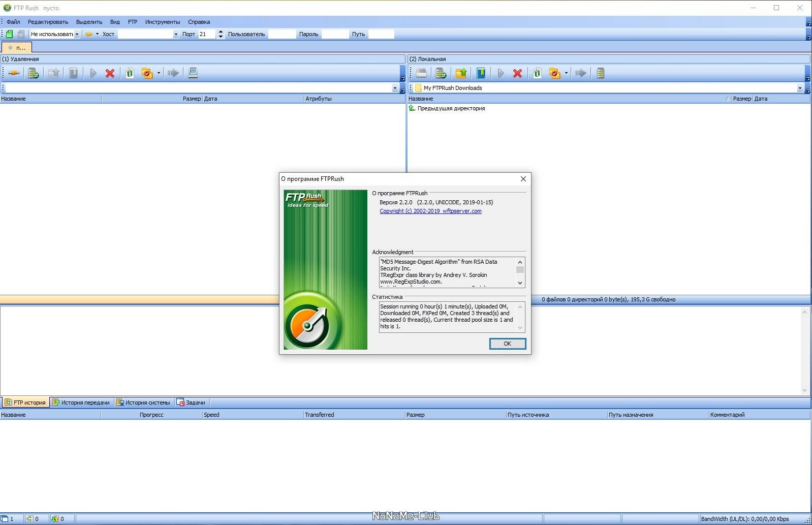
Task: Open the Файл menu
Action: tap(13, 22)
